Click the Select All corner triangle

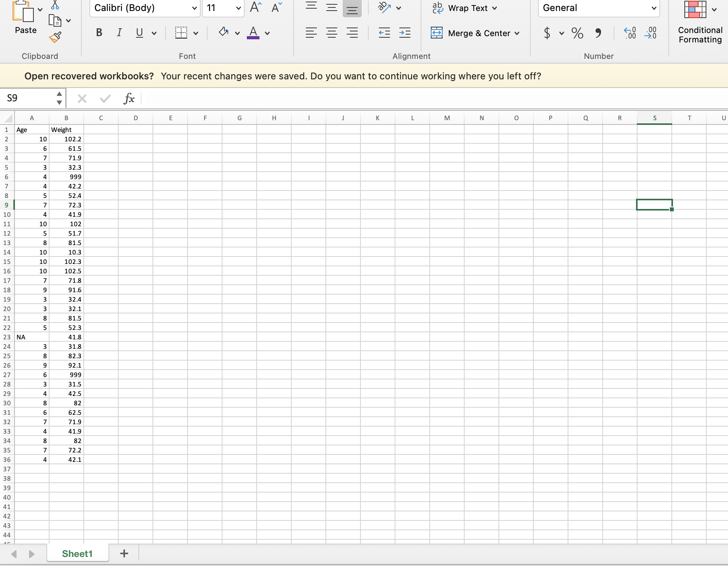tap(7, 118)
